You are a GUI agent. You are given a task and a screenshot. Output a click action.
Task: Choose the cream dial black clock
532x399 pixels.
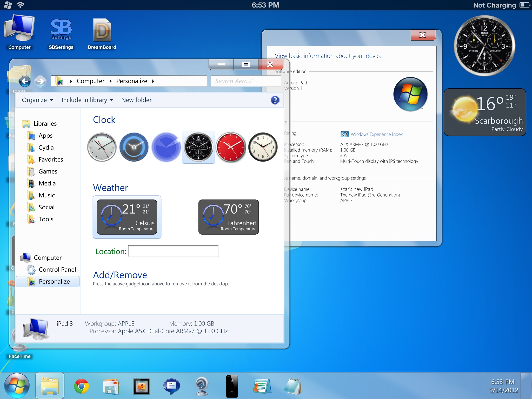(x=263, y=147)
